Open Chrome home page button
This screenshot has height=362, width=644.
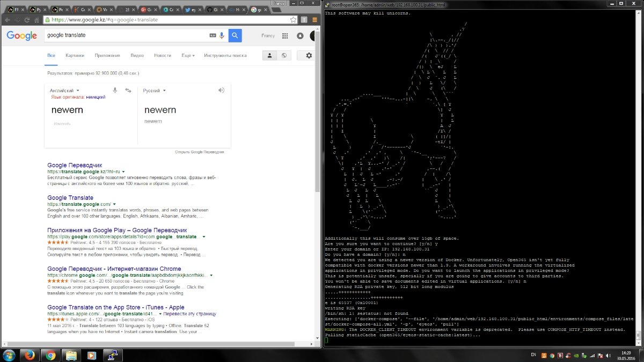click(x=38, y=19)
